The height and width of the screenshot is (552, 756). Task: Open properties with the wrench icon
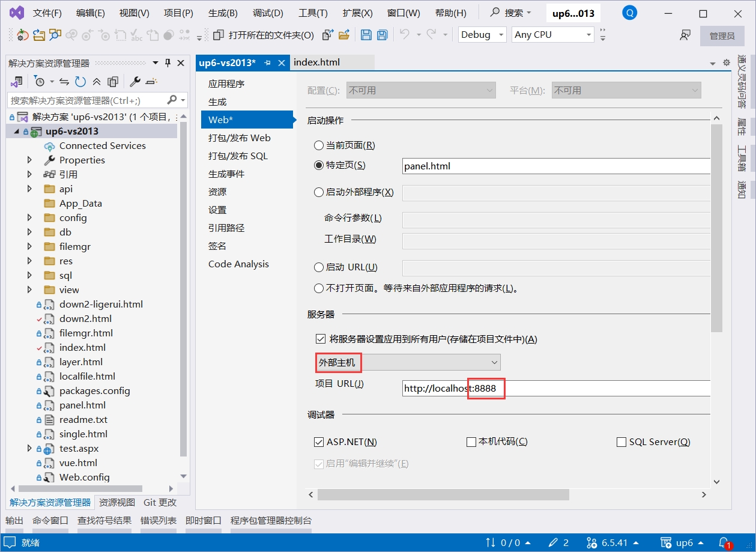[135, 82]
